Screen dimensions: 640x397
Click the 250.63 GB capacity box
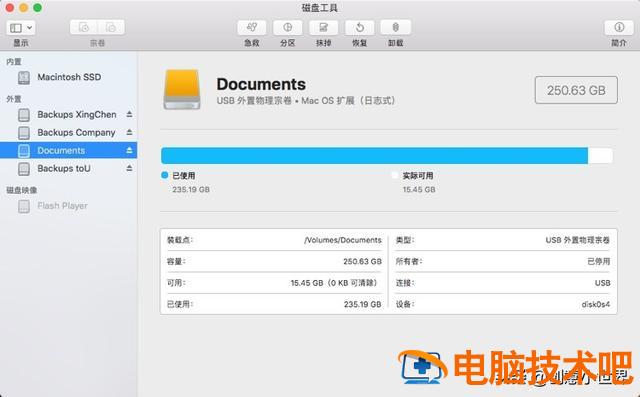pos(576,90)
